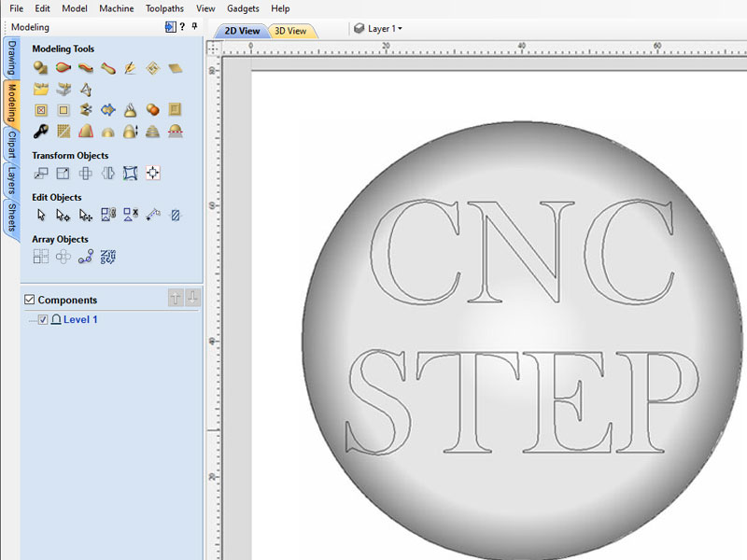Select the arrow Selection tool under Edit Objects

coord(41,215)
